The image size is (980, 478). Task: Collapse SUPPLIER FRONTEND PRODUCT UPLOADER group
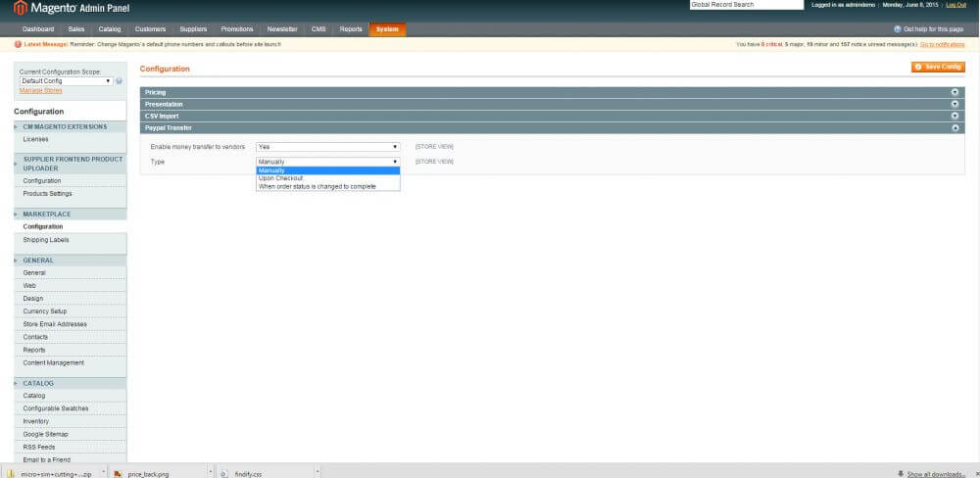pyautogui.click(x=70, y=164)
